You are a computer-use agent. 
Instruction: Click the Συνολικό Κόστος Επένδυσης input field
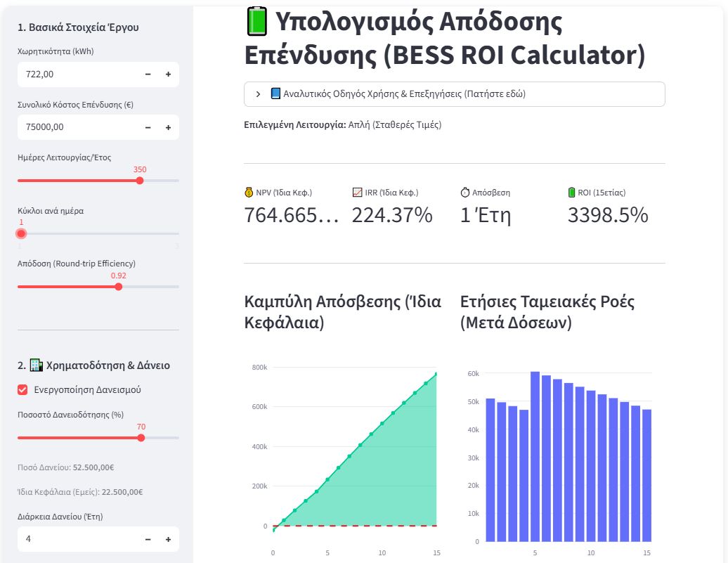(x=77, y=127)
